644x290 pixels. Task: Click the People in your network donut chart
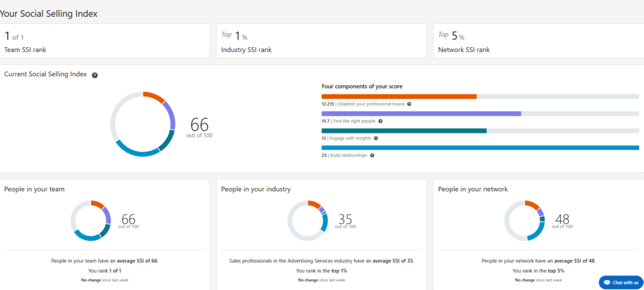click(x=525, y=221)
